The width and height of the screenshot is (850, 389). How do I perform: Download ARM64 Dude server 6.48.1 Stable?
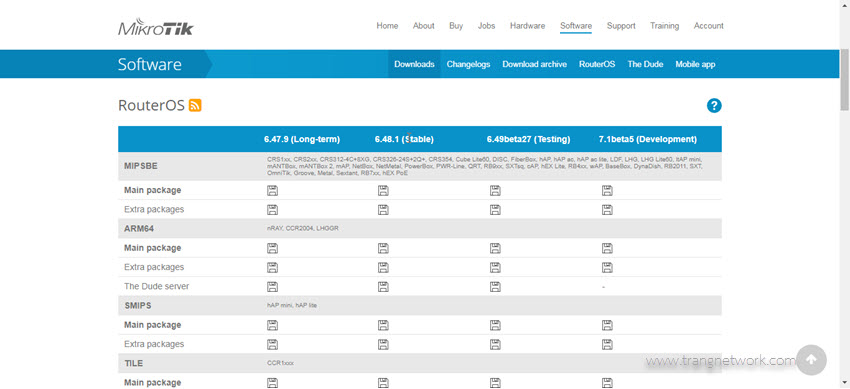coord(383,287)
